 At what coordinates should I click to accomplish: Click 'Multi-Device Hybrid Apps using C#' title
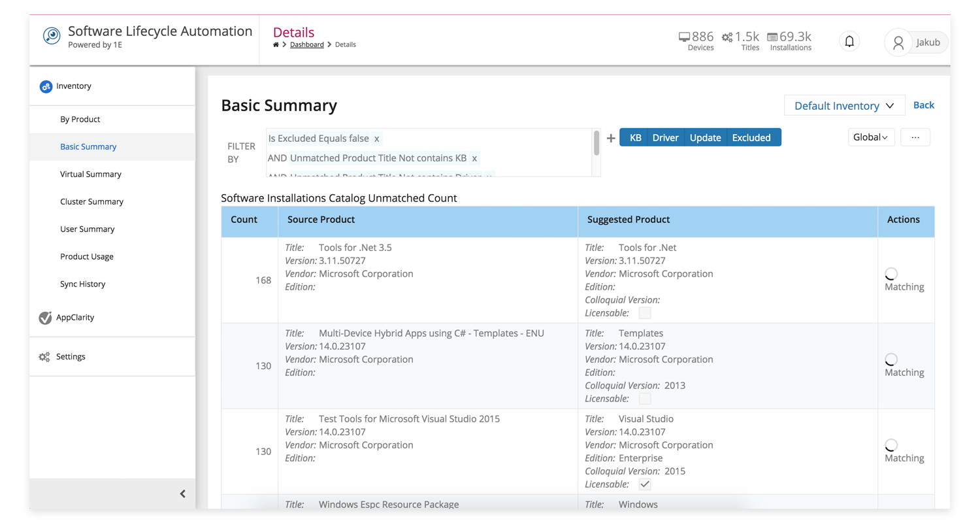(x=431, y=333)
